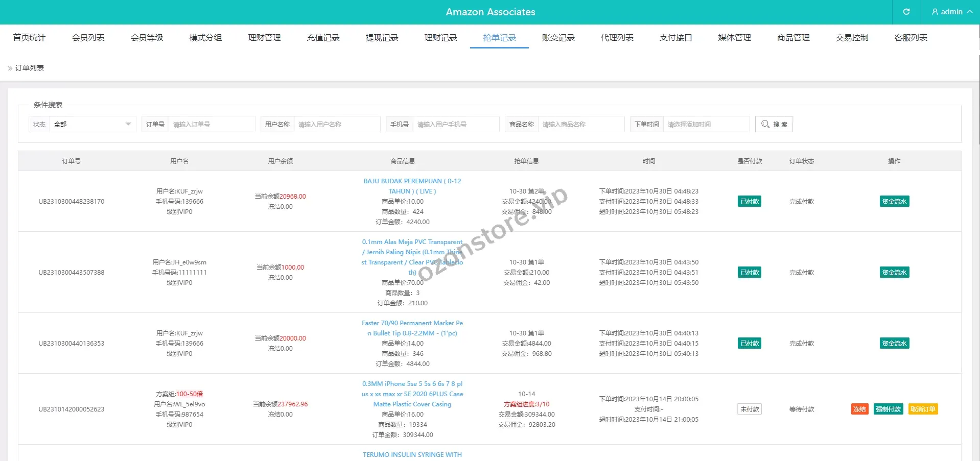The height and width of the screenshot is (461, 980).
Task: Click the refresh icon in header
Action: [x=906, y=12]
